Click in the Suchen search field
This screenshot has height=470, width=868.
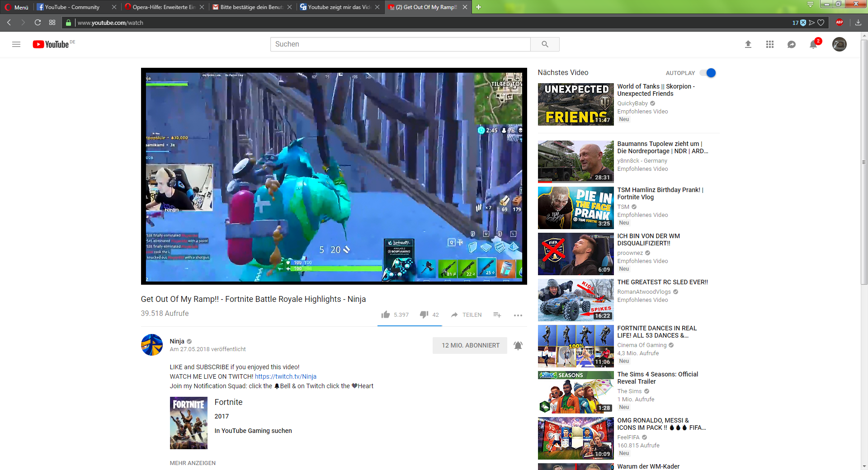point(400,44)
